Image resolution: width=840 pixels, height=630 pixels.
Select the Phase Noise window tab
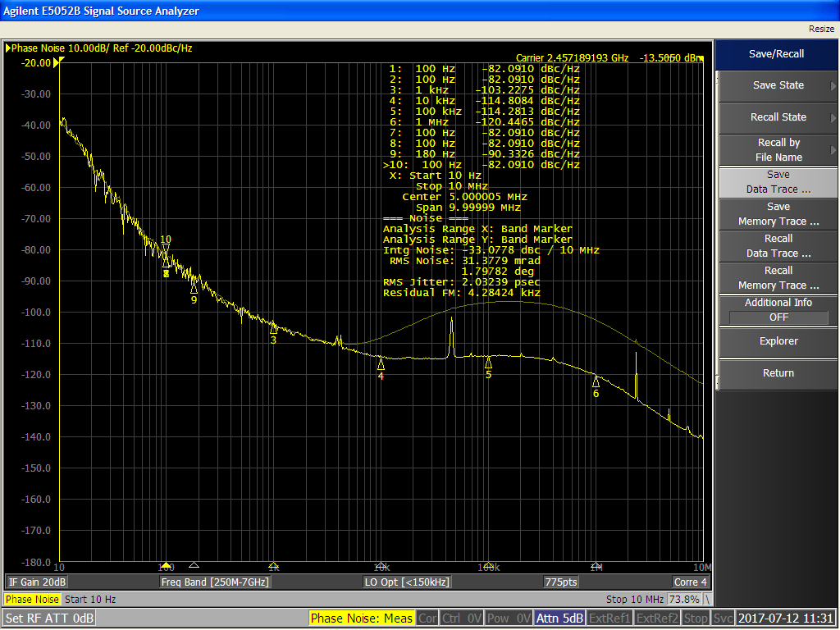[33, 600]
